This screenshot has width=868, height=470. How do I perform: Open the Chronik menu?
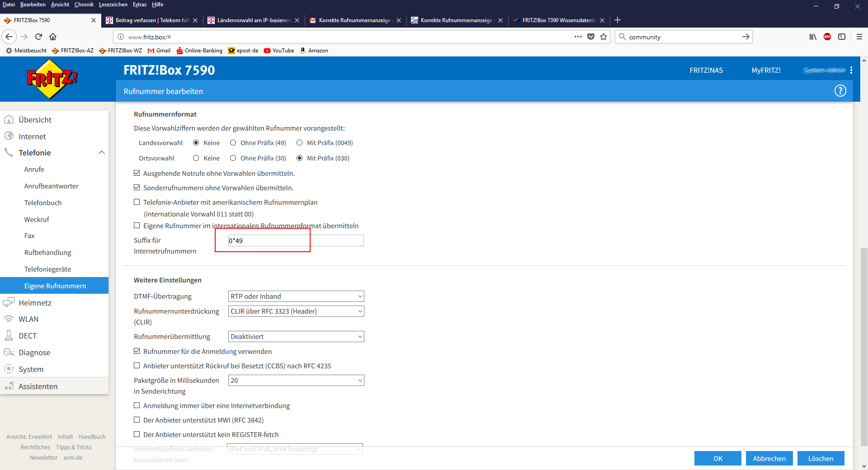coord(84,5)
